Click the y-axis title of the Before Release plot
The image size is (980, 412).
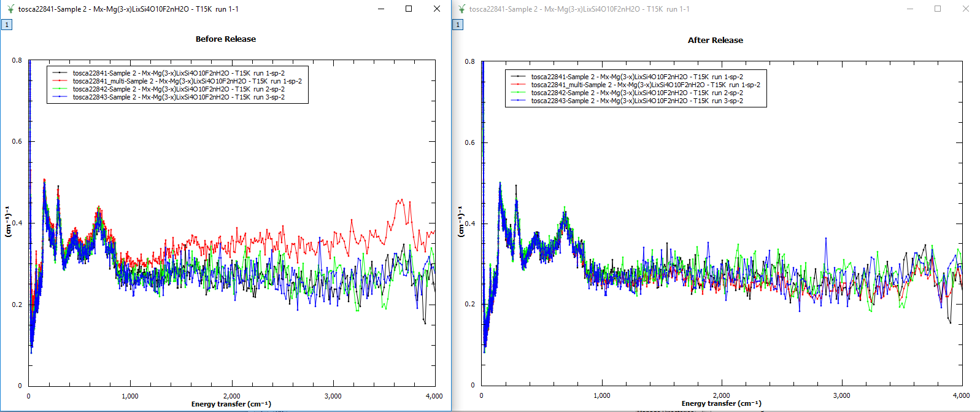click(8, 222)
